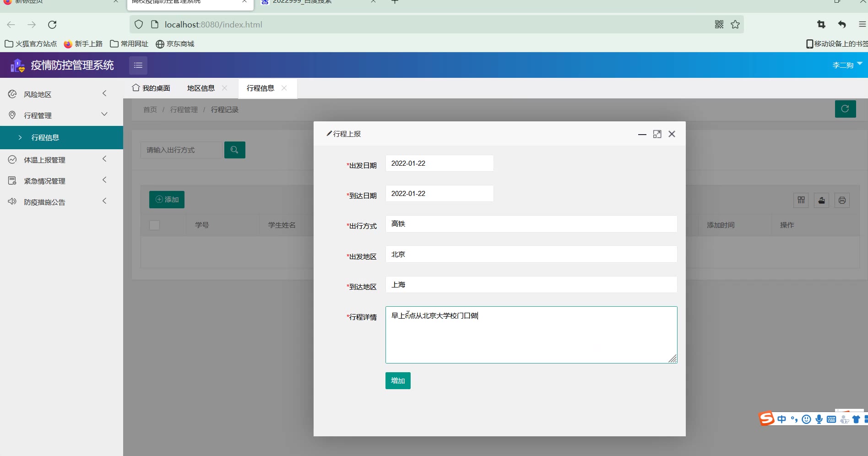
Task: Open the 李二狗 user dropdown
Action: pos(847,65)
